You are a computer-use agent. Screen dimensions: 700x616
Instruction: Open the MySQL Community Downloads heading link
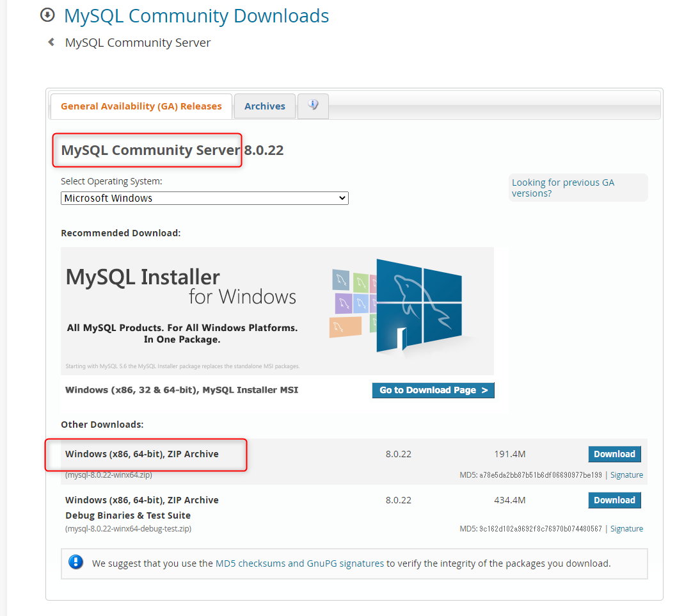pyautogui.click(x=196, y=16)
